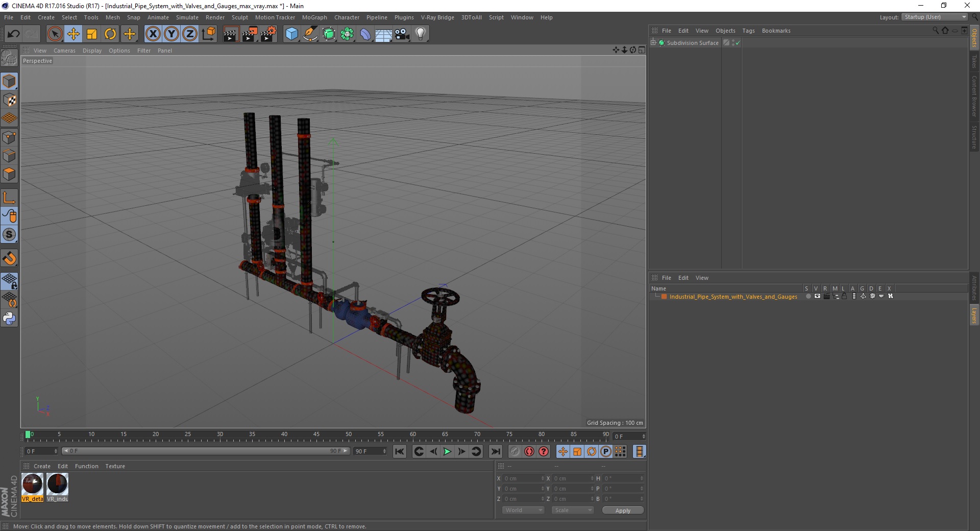Open the spline Pen tool

point(310,34)
